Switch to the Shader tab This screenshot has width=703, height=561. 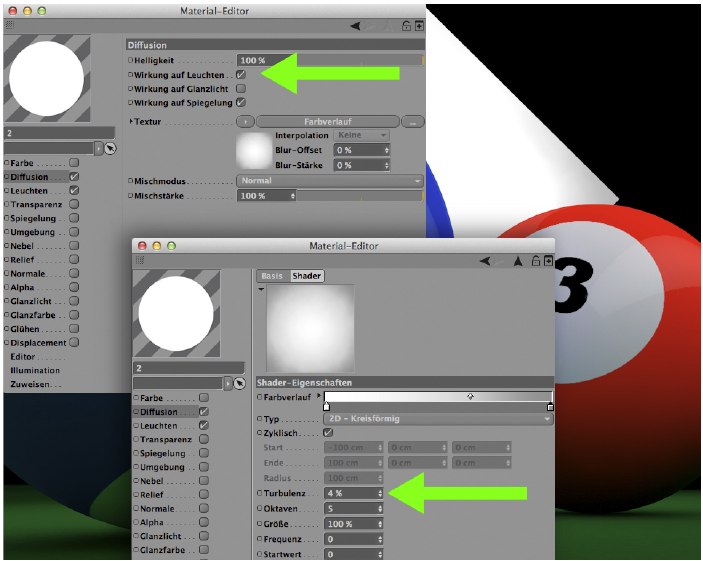coord(307,276)
